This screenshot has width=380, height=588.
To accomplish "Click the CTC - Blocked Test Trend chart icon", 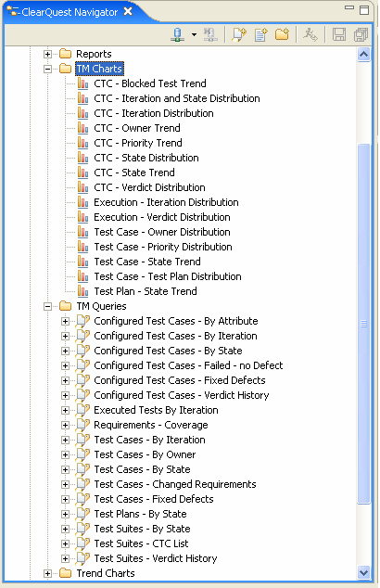I will click(82, 83).
